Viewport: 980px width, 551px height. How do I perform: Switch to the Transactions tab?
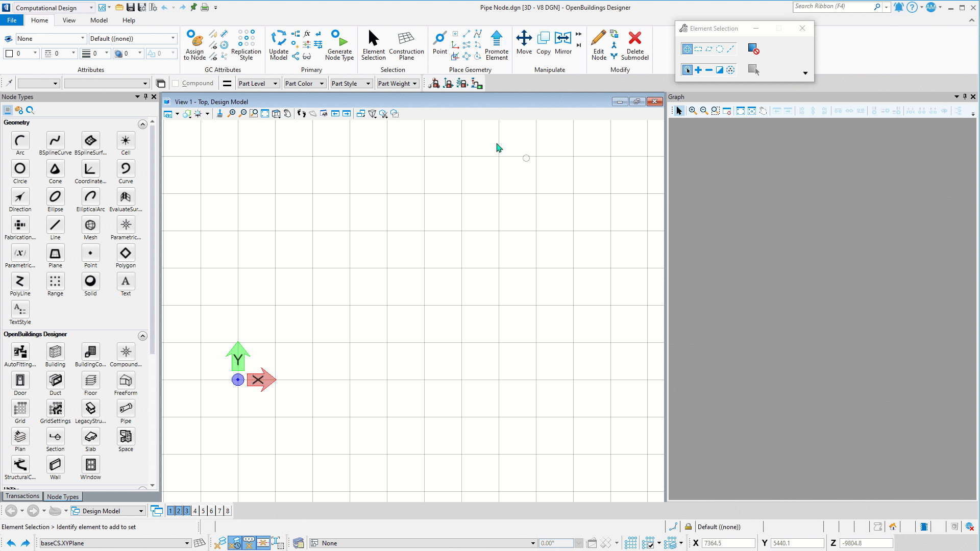(x=22, y=496)
